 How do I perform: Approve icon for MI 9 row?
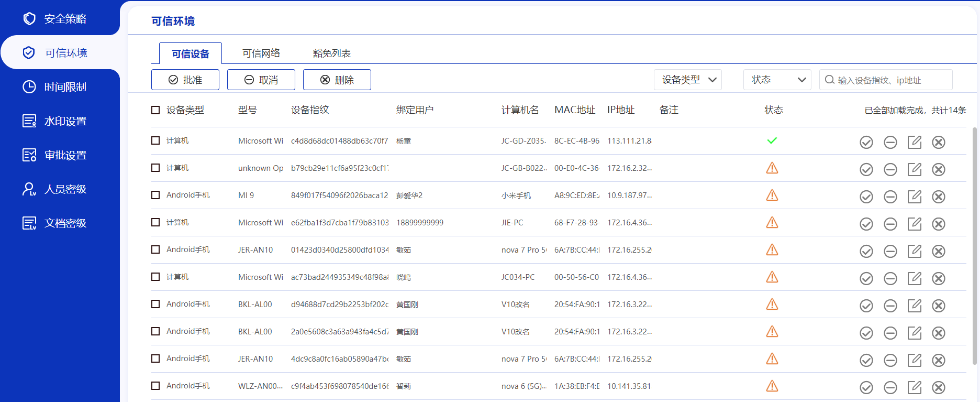tap(866, 197)
